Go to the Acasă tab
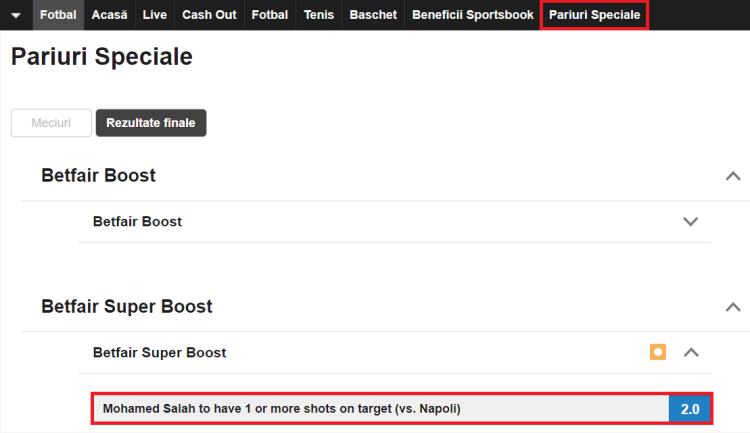The width and height of the screenshot is (750, 433). (109, 15)
